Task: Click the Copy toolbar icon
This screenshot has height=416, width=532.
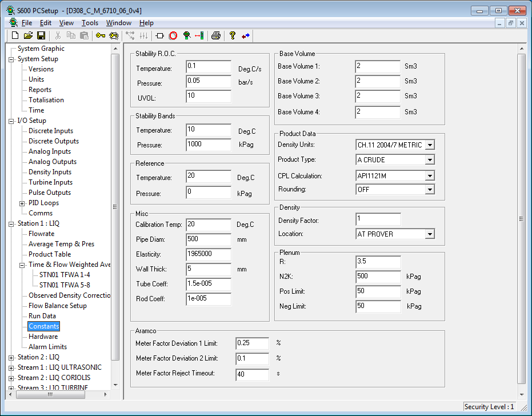Action: pos(71,35)
